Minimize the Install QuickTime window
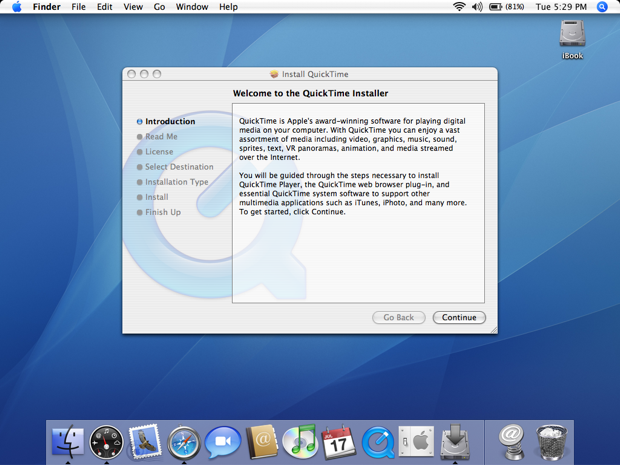Image resolution: width=620 pixels, height=465 pixels. coord(144,74)
